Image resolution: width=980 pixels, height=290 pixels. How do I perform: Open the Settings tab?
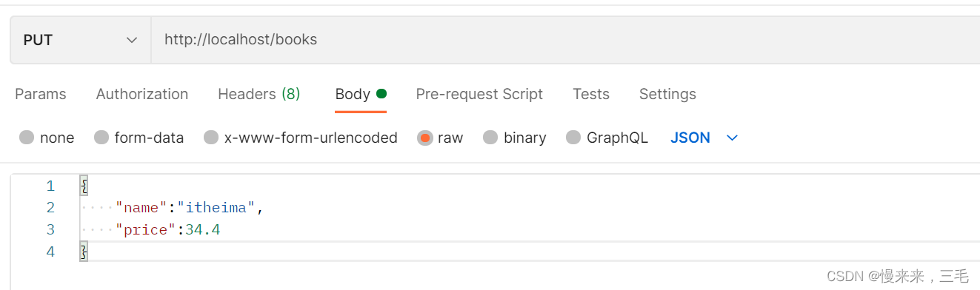667,94
